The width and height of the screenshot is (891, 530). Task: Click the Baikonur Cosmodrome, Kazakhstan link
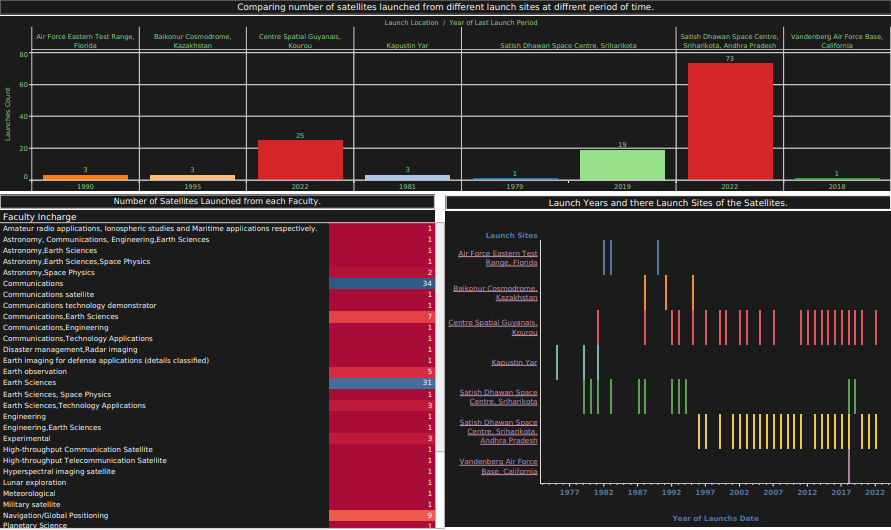coord(496,293)
